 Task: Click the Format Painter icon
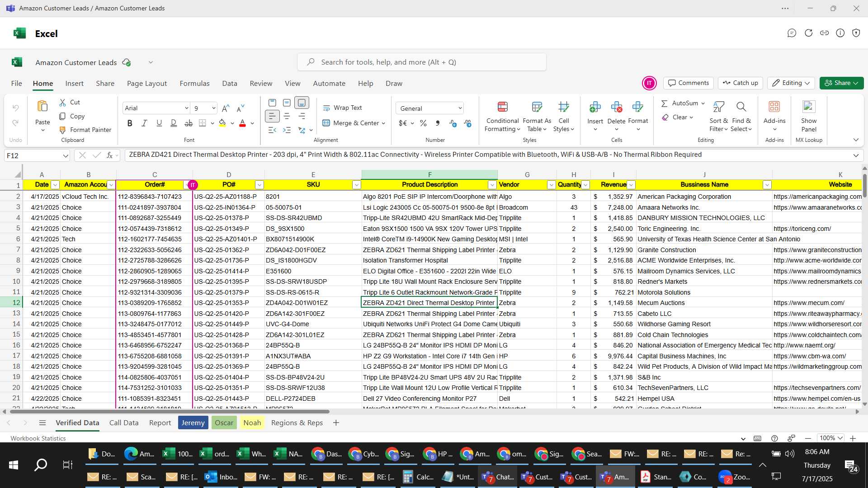tap(63, 130)
